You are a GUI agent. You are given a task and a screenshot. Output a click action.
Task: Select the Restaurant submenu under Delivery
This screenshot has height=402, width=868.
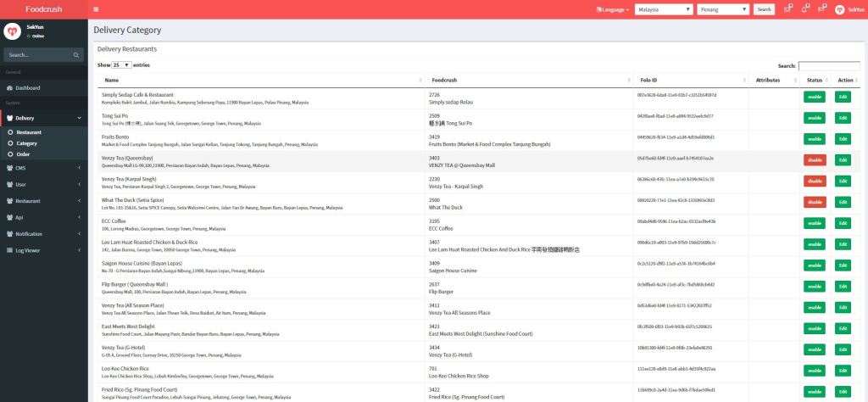click(29, 132)
